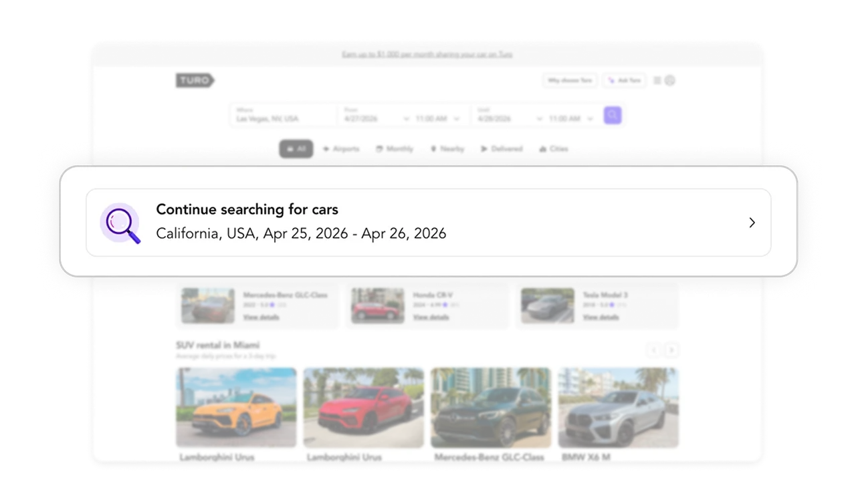The height and width of the screenshot is (504, 856).
Task: Open the silver BMW X6 M photo
Action: coord(619,407)
